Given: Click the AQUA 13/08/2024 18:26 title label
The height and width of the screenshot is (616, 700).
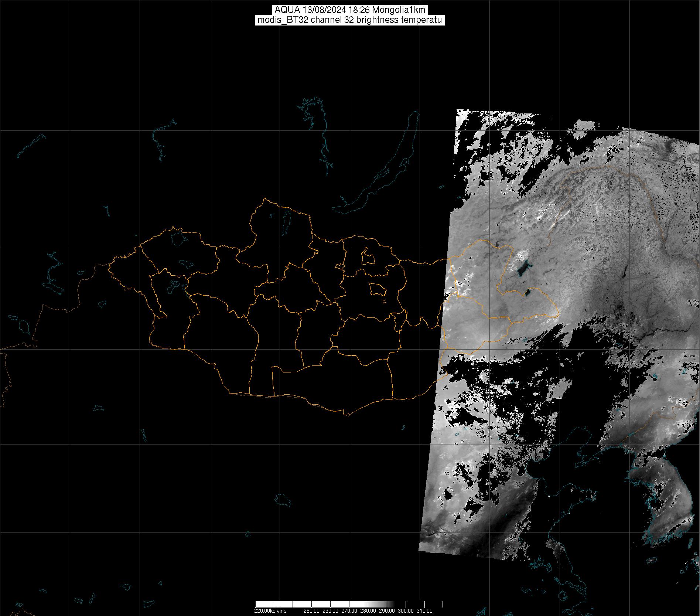Looking at the screenshot, I should pos(350,10).
